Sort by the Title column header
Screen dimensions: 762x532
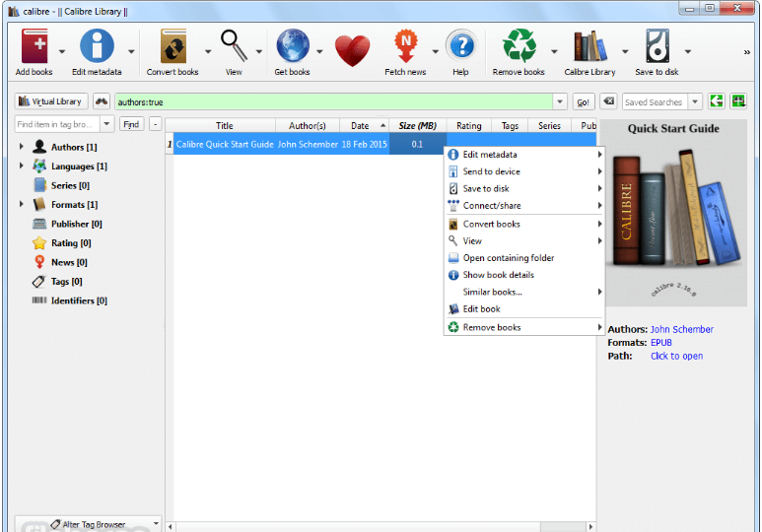[x=225, y=125]
